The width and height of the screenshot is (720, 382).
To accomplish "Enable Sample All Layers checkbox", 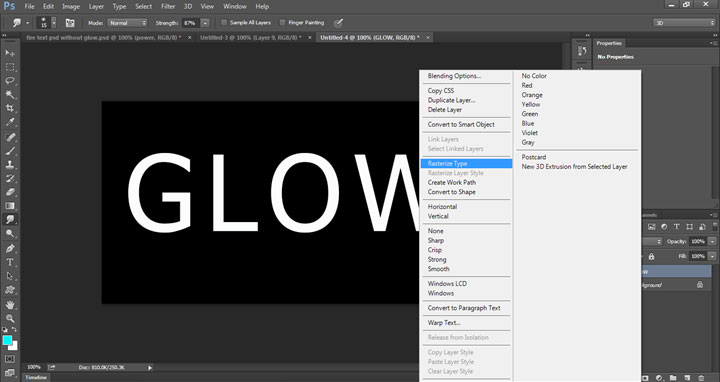I will 224,22.
